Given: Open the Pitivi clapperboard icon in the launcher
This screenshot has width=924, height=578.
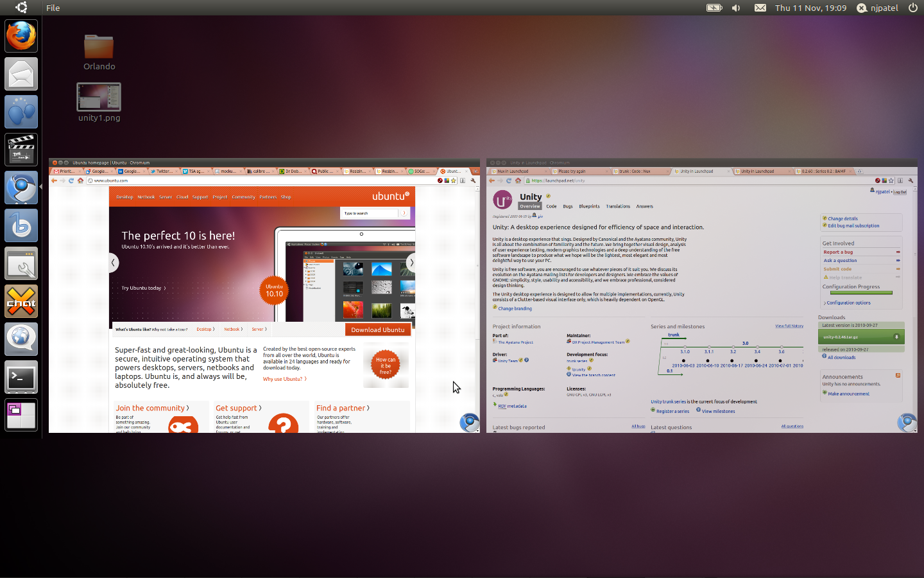Looking at the screenshot, I should 21,150.
